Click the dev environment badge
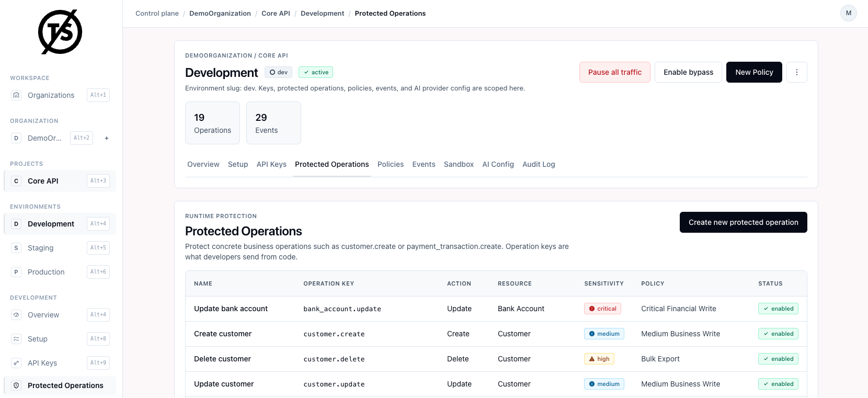Screen dimensions: 868x398 coord(278,72)
